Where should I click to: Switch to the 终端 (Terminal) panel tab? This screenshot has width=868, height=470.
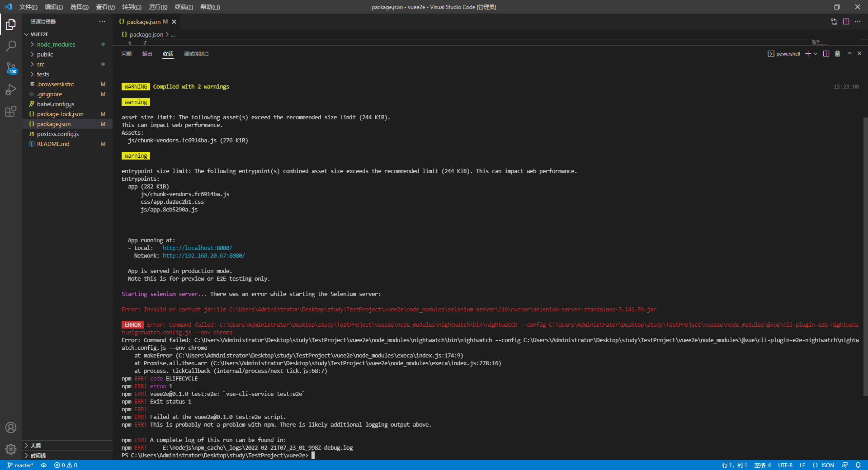click(x=168, y=54)
